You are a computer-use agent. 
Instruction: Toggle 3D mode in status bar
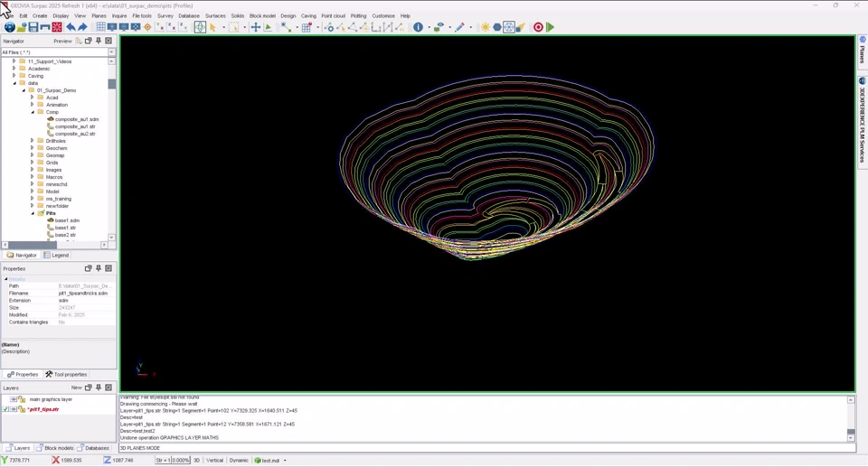tap(196, 461)
